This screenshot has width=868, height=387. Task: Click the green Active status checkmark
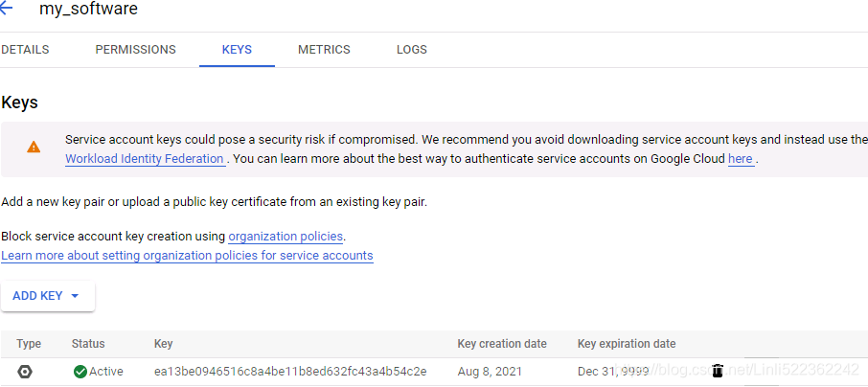coord(80,372)
